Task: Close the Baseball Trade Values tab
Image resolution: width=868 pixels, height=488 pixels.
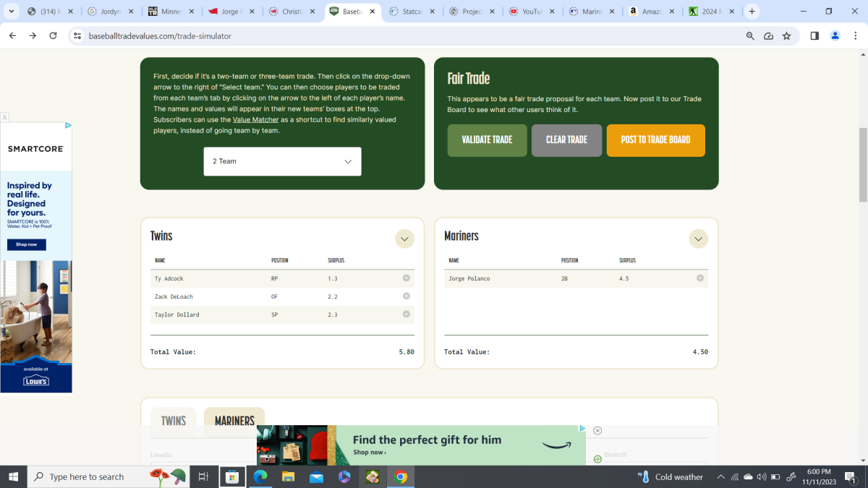Action: click(x=373, y=12)
